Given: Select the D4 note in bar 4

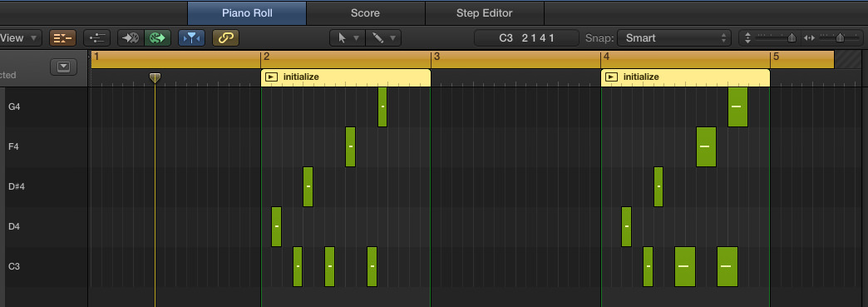Looking at the screenshot, I should (x=626, y=226).
